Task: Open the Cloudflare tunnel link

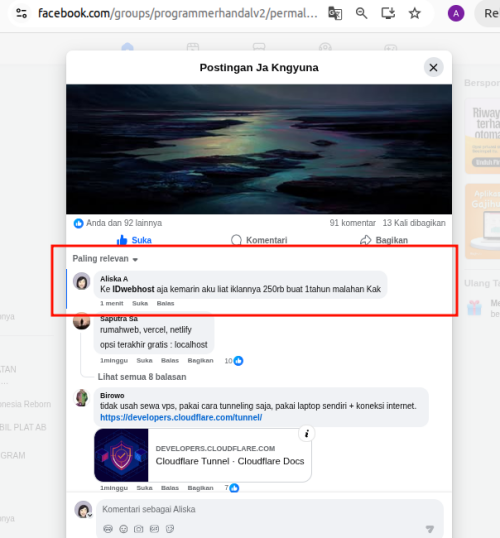Action: tap(181, 418)
